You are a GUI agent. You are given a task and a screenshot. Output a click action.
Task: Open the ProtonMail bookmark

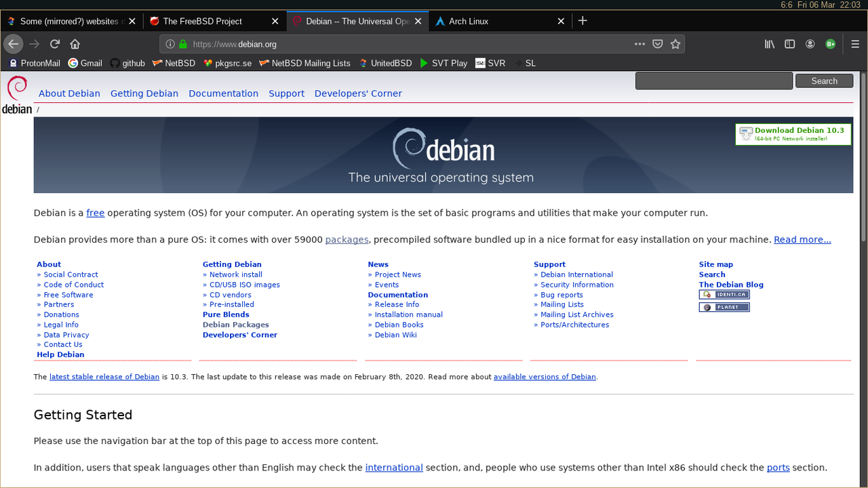coord(35,63)
